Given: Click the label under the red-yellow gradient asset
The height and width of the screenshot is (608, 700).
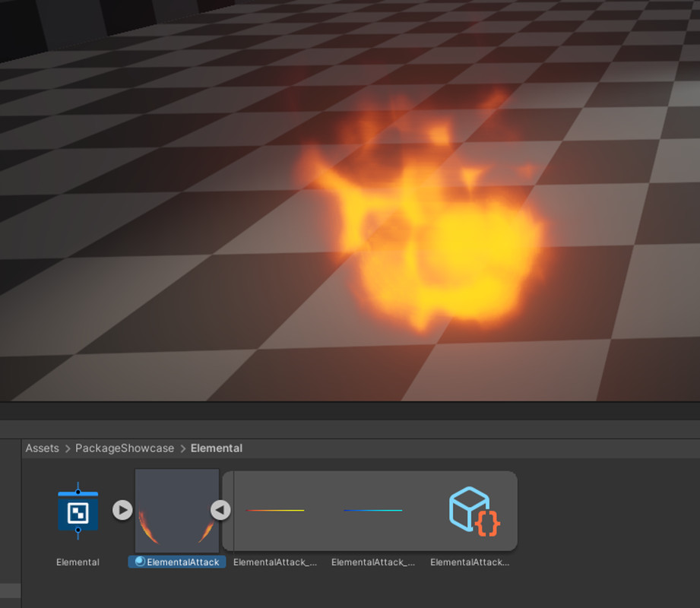Looking at the screenshot, I should click(275, 562).
